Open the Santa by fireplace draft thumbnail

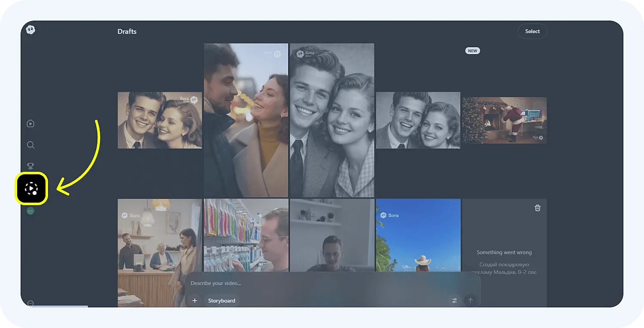tap(504, 120)
